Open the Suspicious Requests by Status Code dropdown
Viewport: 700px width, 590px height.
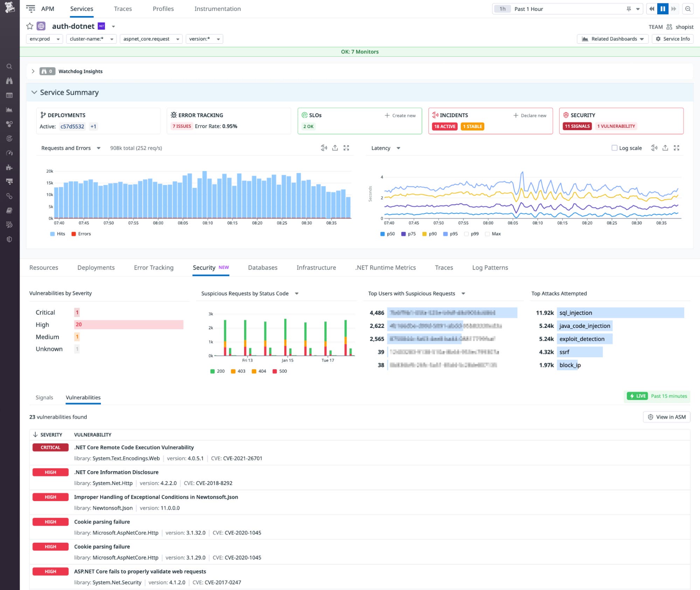296,294
